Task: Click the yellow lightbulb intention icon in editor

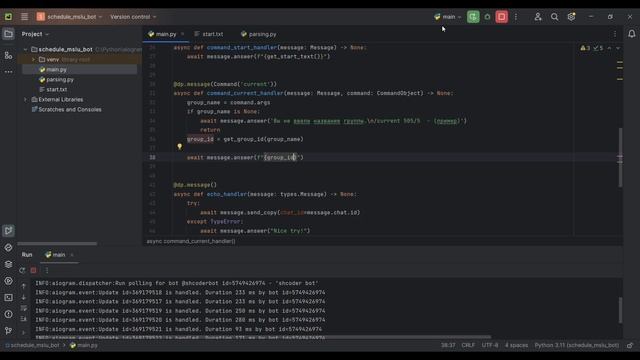Action: 179,147
